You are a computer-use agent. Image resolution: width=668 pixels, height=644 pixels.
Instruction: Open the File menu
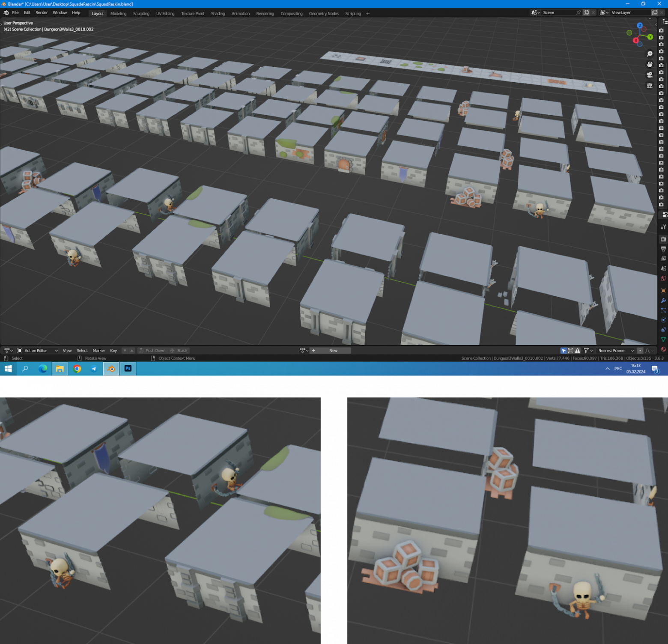tap(15, 13)
